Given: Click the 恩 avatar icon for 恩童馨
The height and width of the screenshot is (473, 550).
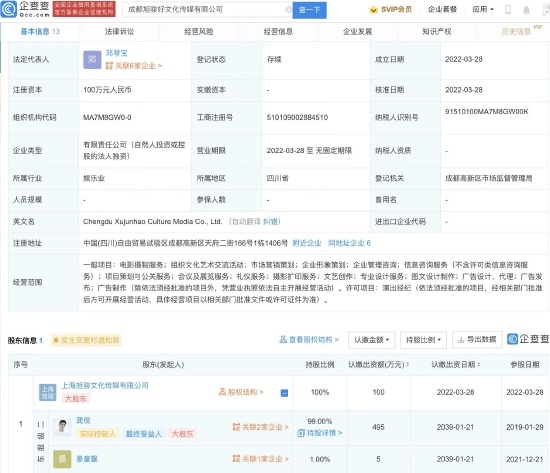Looking at the screenshot, I should click(62, 459).
